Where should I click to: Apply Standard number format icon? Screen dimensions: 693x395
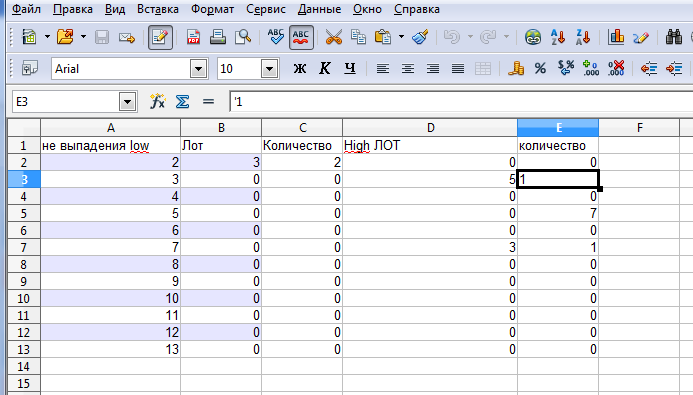click(566, 68)
